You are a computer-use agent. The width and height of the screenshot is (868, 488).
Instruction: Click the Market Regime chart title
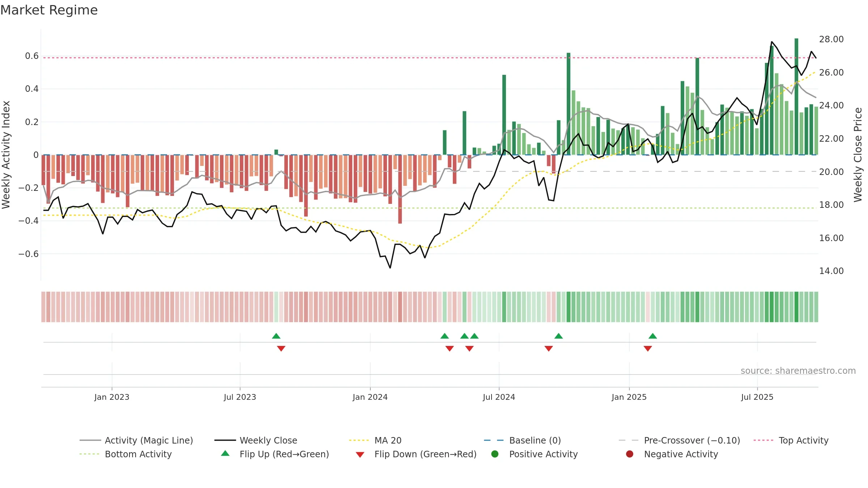click(49, 10)
